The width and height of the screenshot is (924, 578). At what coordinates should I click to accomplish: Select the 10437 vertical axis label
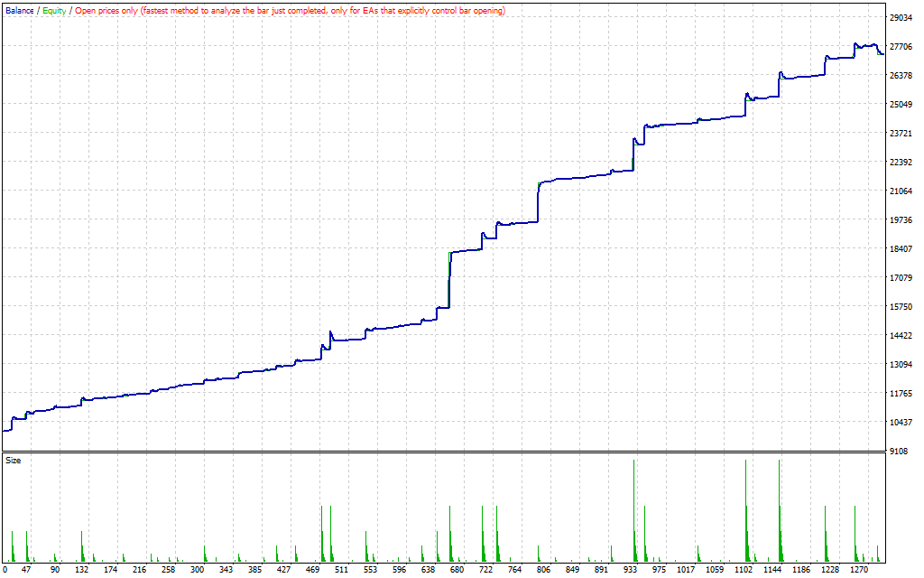coord(902,423)
